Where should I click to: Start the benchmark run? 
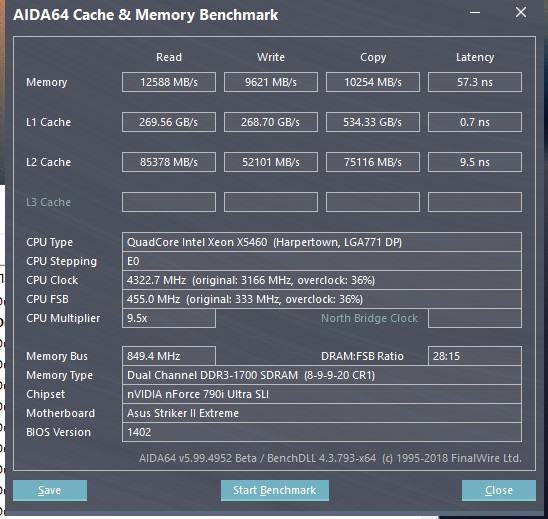[275, 490]
